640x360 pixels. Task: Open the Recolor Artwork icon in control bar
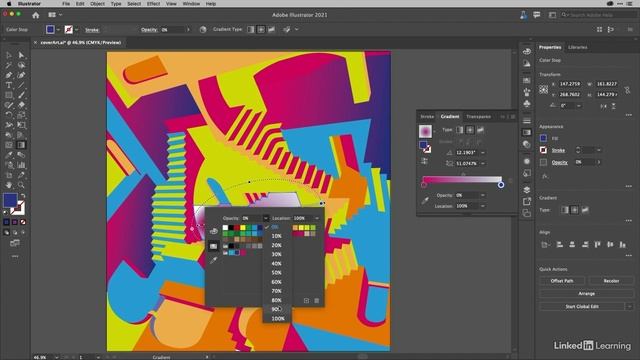203,29
